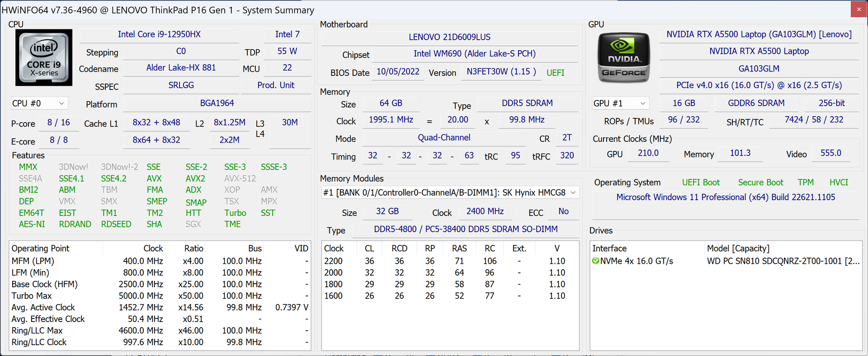The height and width of the screenshot is (356, 868).
Task: Click the Windows 11 Professional build text
Action: [x=725, y=197]
